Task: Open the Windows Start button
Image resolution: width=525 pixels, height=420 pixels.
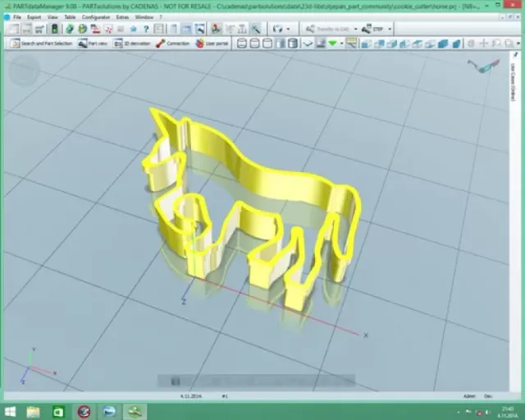Action: coord(10,411)
